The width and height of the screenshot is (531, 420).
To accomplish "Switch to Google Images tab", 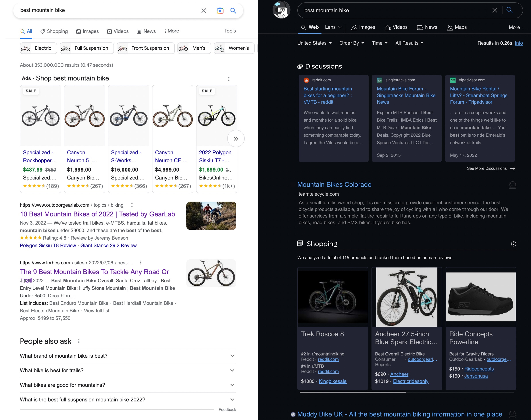I will click(x=87, y=31).
